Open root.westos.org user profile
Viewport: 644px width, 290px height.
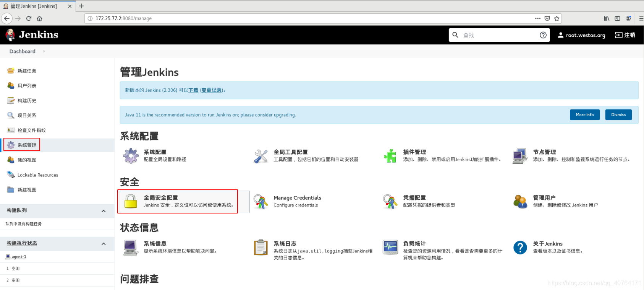pyautogui.click(x=581, y=35)
